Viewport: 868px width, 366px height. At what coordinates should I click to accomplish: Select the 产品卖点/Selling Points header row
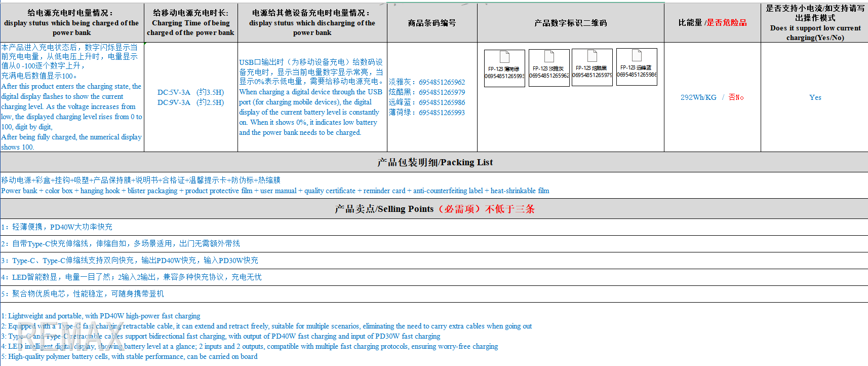[x=435, y=209]
